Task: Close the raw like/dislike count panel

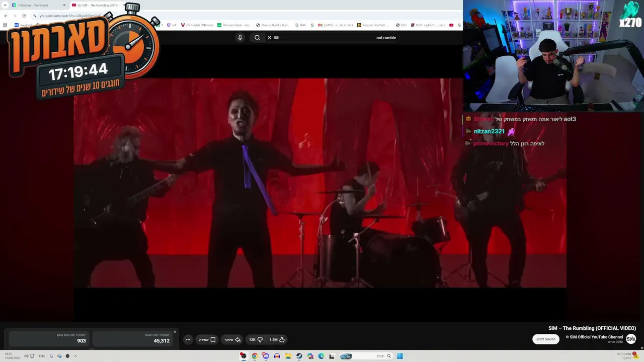Action: pyautogui.click(x=175, y=332)
